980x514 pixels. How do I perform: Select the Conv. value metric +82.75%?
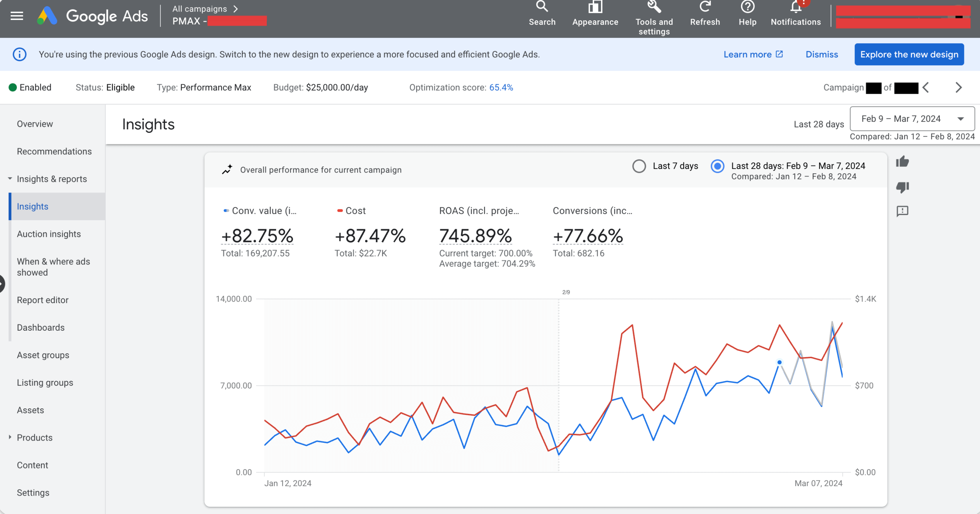257,236
